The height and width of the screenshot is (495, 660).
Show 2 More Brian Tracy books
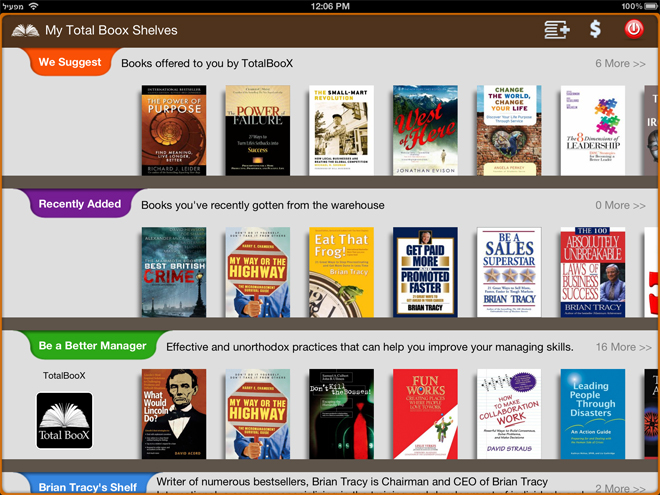click(x=620, y=488)
